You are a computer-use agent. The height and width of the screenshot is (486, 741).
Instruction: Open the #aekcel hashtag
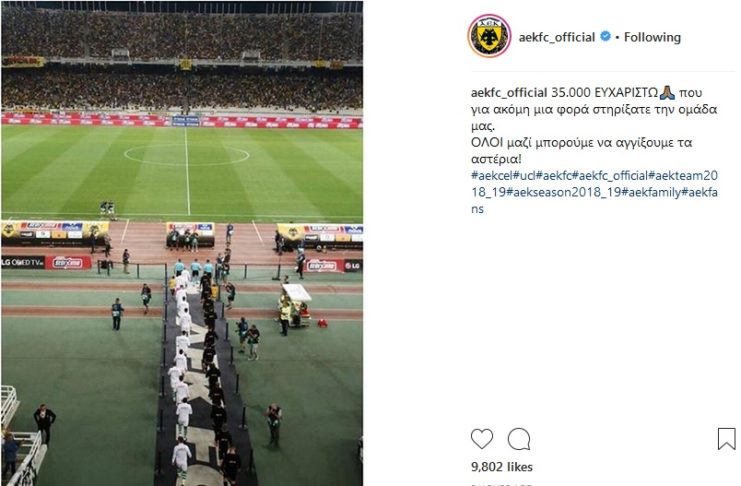491,175
